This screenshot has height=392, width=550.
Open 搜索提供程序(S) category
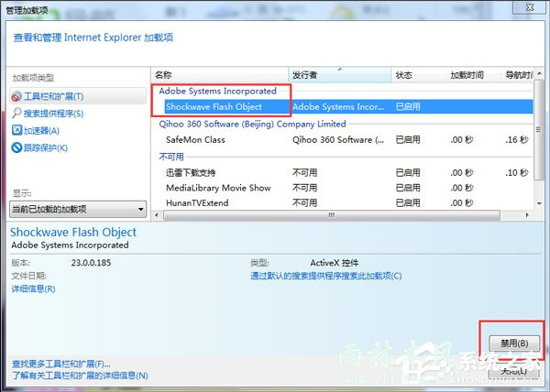coord(53,114)
